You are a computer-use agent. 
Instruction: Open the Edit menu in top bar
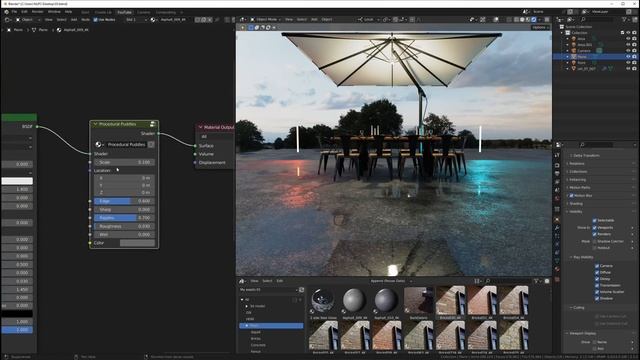[24, 12]
